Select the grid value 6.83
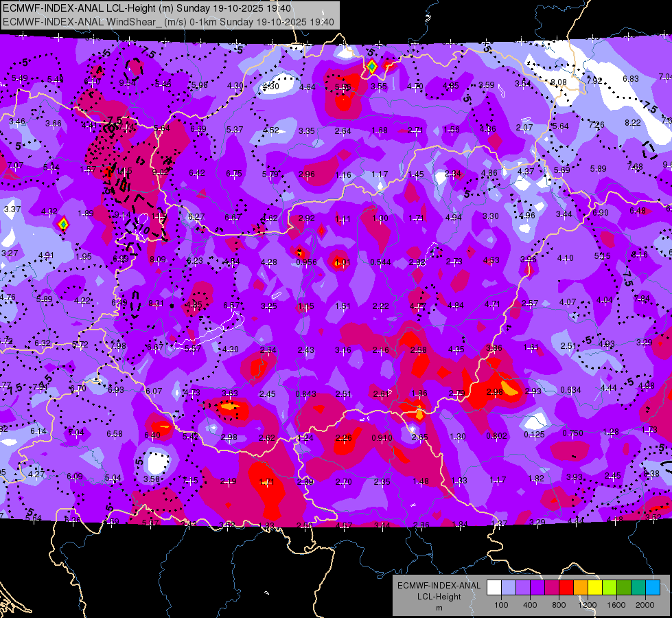 pyautogui.click(x=631, y=78)
